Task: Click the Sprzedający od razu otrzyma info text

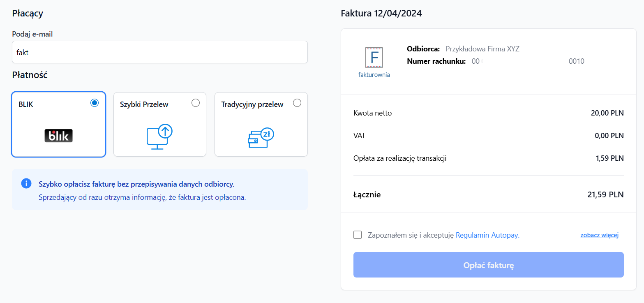Action: pyautogui.click(x=142, y=197)
